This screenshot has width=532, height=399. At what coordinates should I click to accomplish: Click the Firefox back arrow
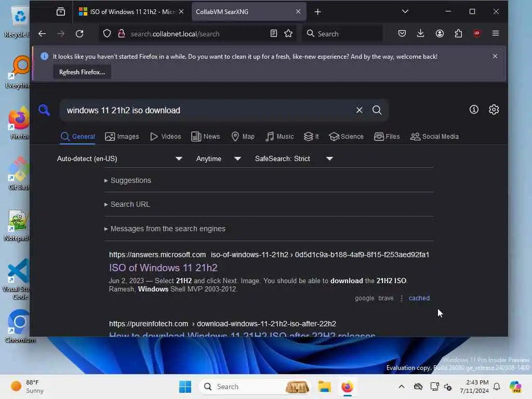point(42,34)
